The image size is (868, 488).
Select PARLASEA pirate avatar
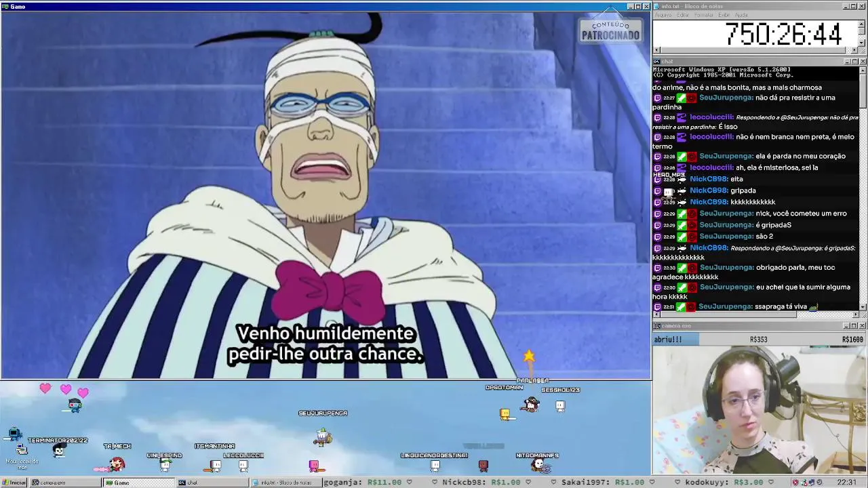[x=531, y=405]
